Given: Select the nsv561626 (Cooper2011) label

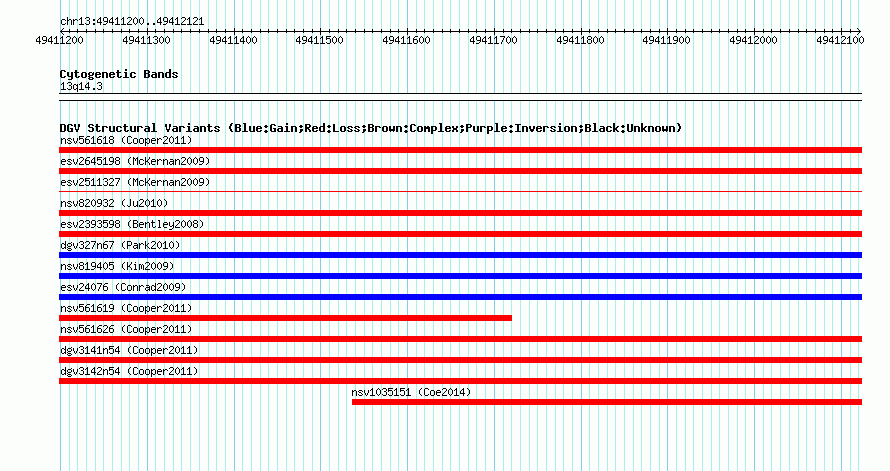Looking at the screenshot, I should (126, 329).
